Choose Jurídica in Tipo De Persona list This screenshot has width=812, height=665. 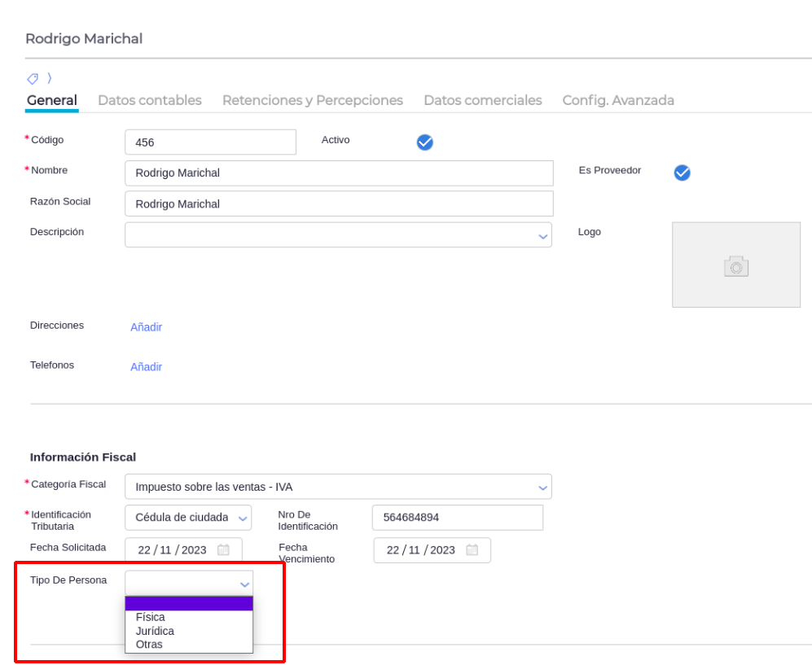(155, 631)
